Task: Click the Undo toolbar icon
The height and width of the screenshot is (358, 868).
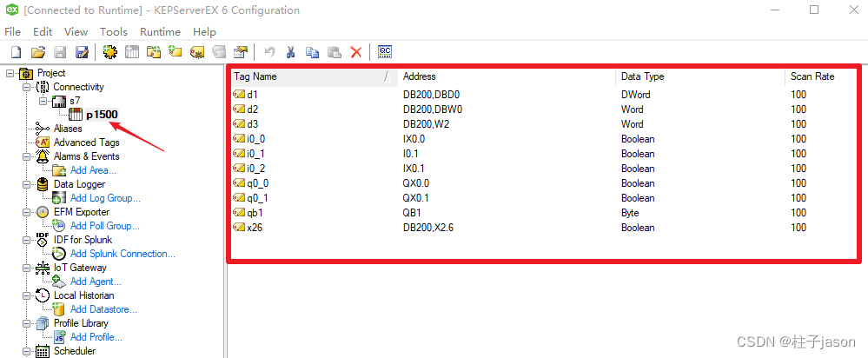Action: [x=269, y=52]
